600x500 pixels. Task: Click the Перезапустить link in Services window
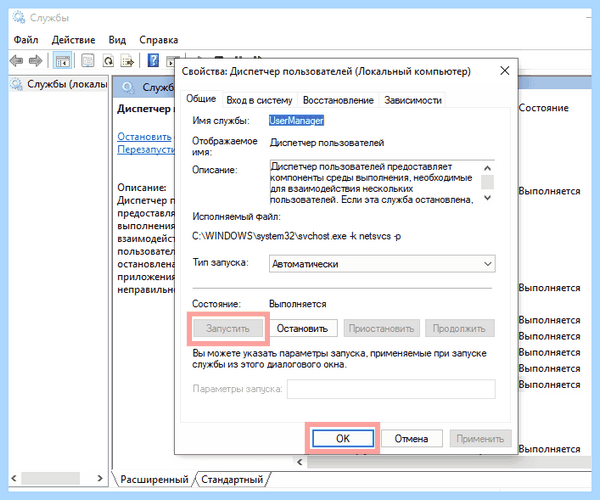pos(145,149)
